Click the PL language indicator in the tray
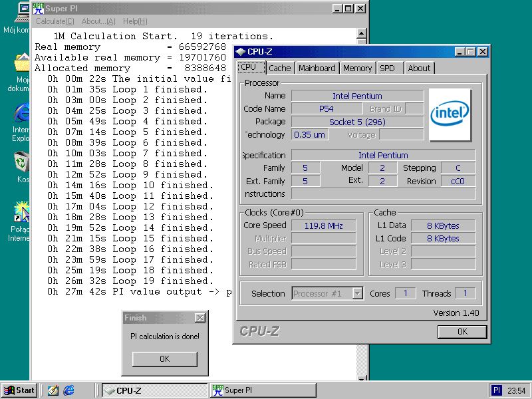The height and width of the screenshot is (399, 532). 496,390
